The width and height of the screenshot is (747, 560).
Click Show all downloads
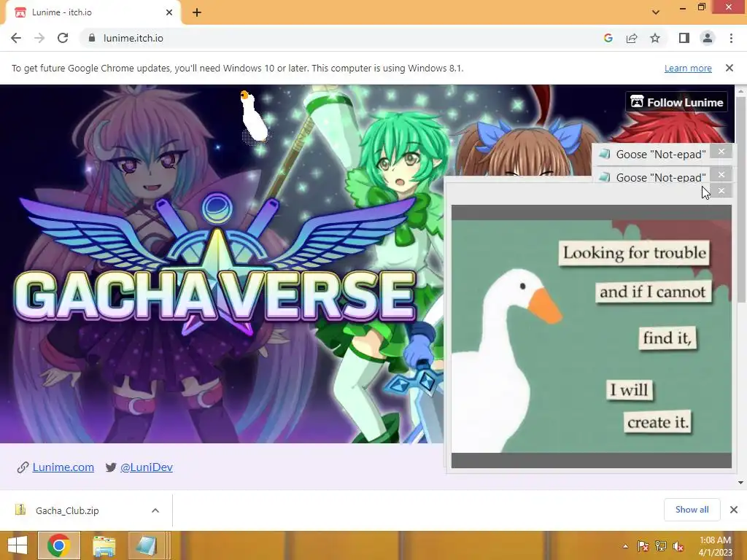(692, 510)
